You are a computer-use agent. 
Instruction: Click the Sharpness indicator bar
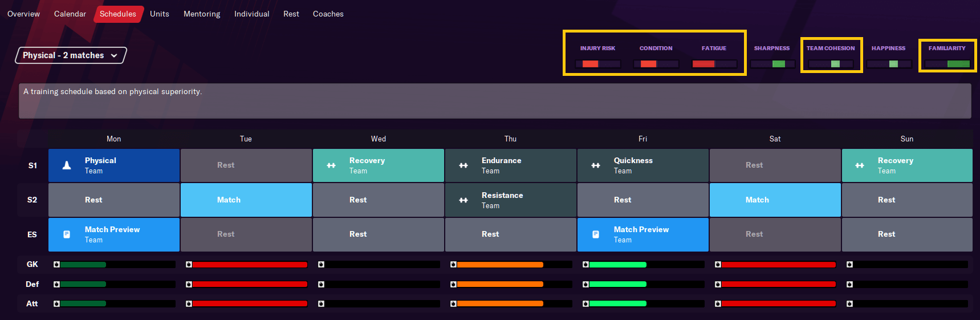point(772,64)
